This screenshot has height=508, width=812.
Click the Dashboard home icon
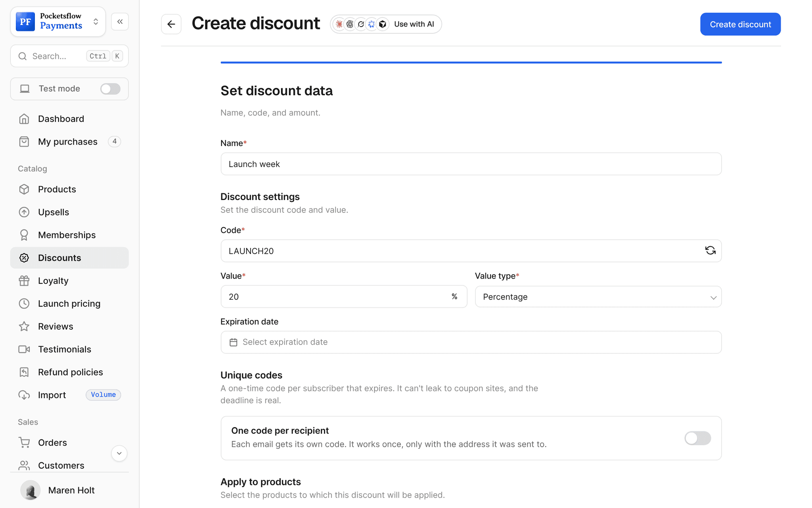pyautogui.click(x=24, y=119)
